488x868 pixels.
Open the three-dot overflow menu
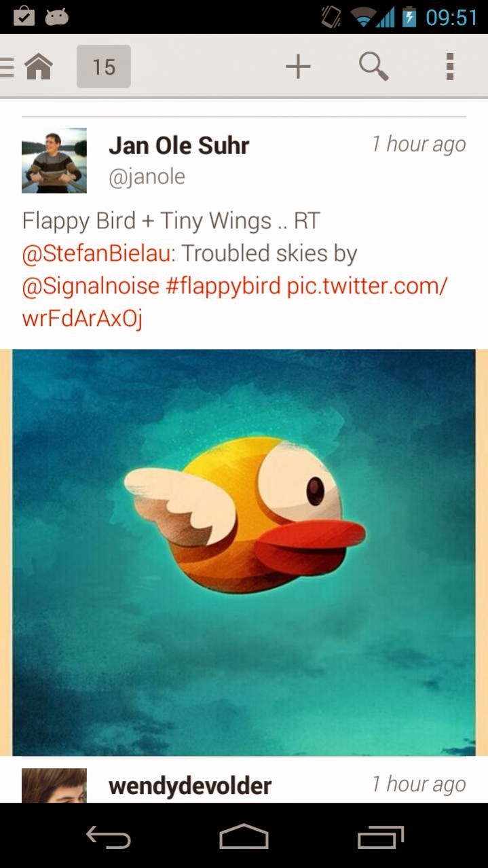click(x=449, y=67)
